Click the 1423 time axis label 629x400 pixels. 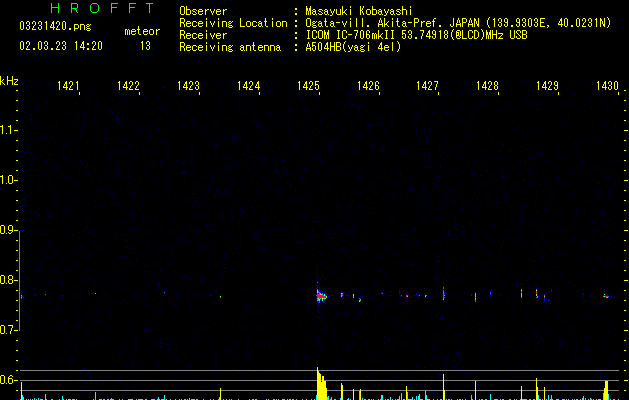pyautogui.click(x=188, y=86)
